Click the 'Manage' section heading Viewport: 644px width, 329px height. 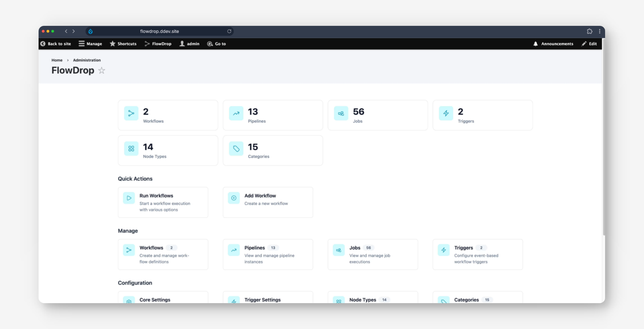[128, 231]
